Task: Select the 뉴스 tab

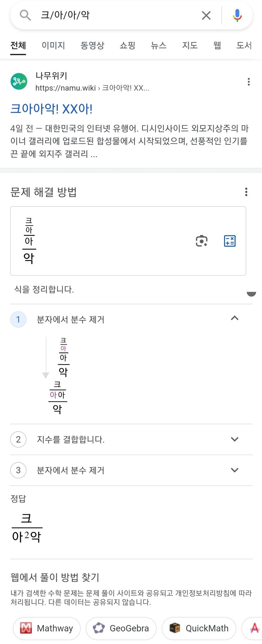Action: pyautogui.click(x=159, y=45)
